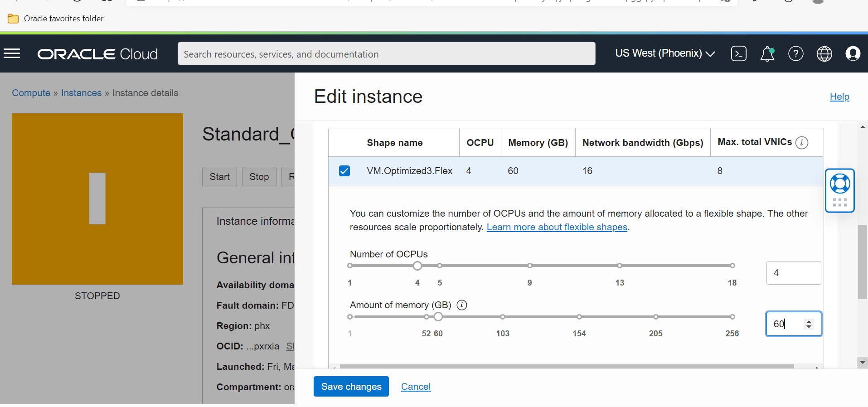
Task: Click the Amount of memory info icon
Action: click(462, 305)
